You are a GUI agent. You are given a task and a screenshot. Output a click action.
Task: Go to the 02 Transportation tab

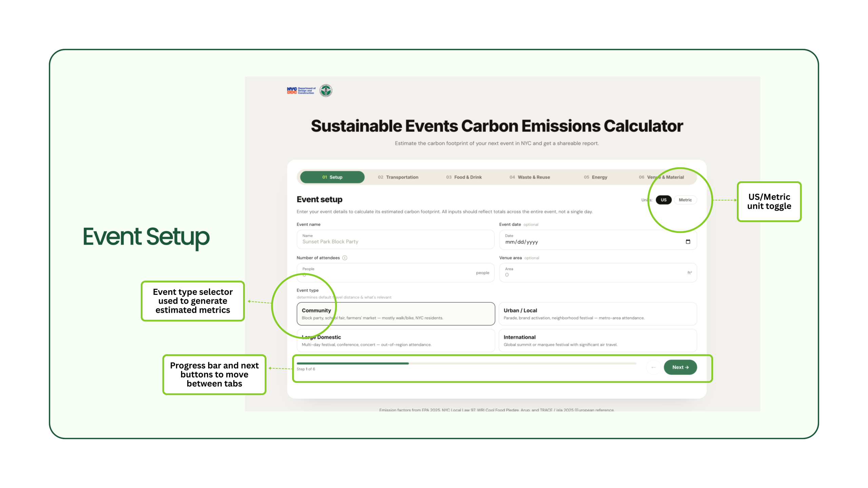point(398,177)
